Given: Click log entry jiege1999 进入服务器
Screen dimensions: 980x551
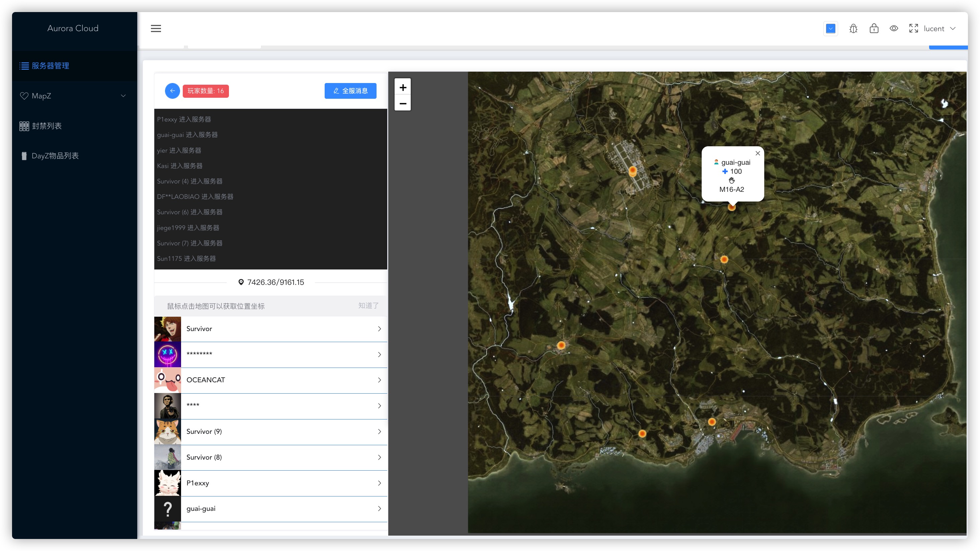Looking at the screenshot, I should (188, 228).
